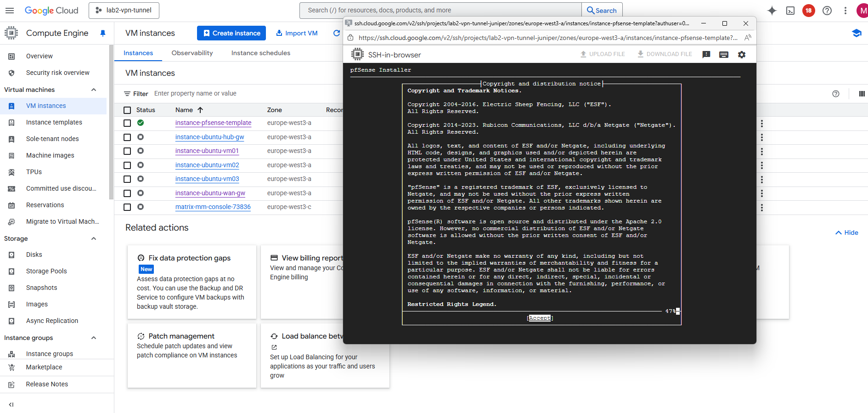Open the help question mark icon
The image size is (868, 413).
tap(827, 11)
